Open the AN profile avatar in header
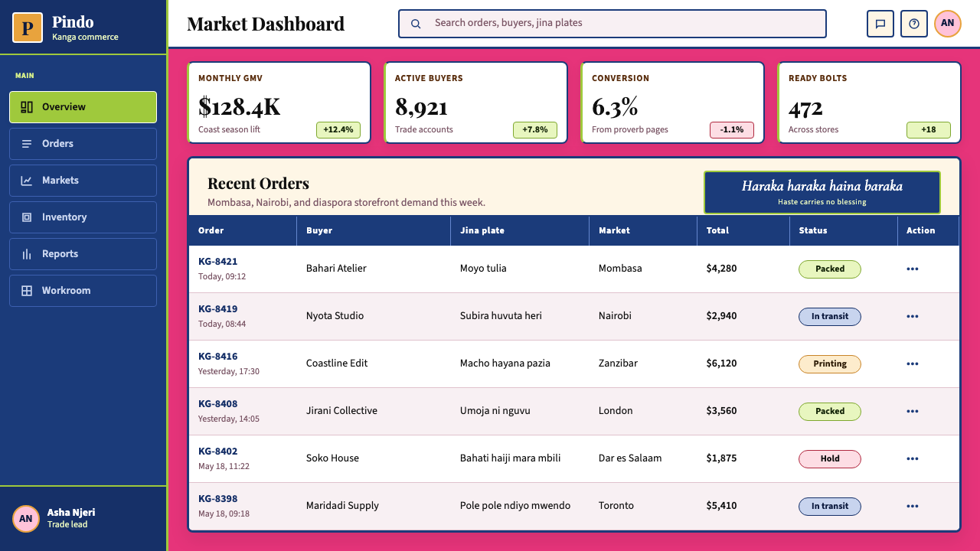The width and height of the screenshot is (980, 551). click(948, 24)
